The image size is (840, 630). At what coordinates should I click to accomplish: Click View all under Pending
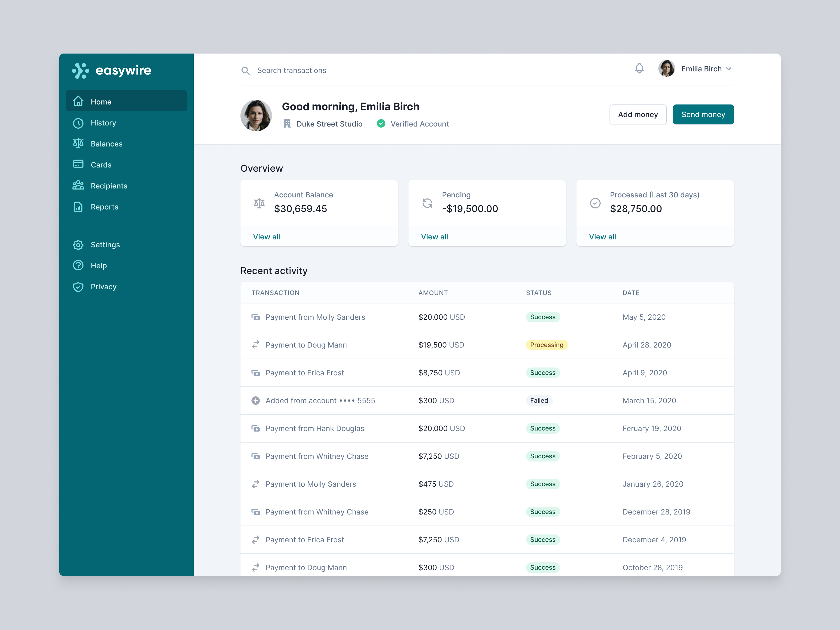pyautogui.click(x=434, y=237)
